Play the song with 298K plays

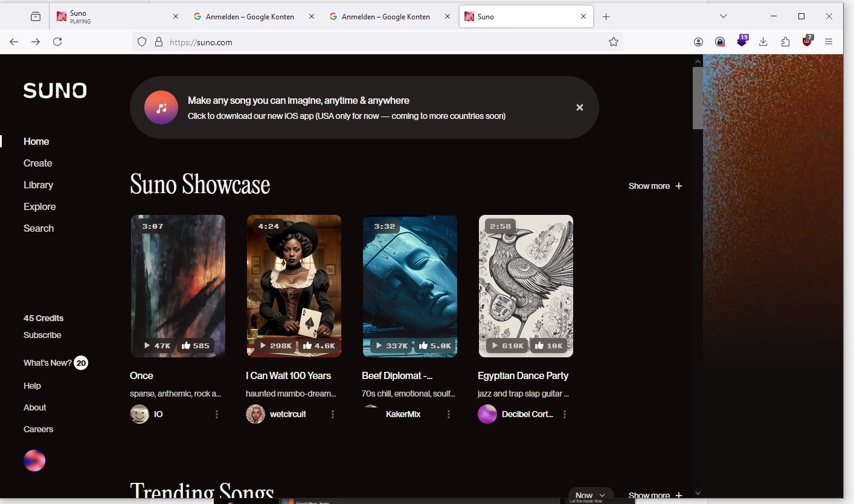point(276,346)
